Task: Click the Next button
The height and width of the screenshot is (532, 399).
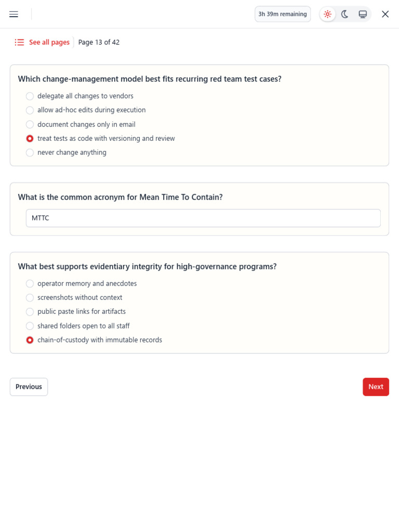Action: 376,387
